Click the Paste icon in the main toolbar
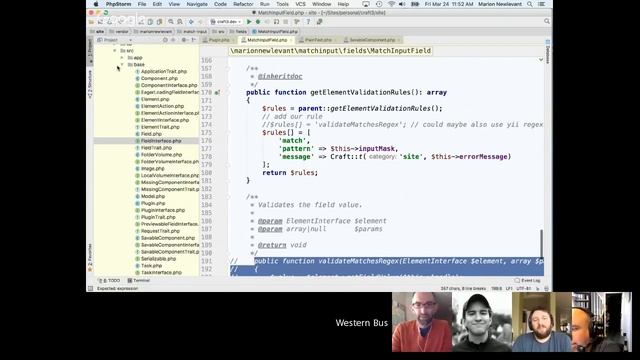The image size is (640, 360). coord(159,22)
